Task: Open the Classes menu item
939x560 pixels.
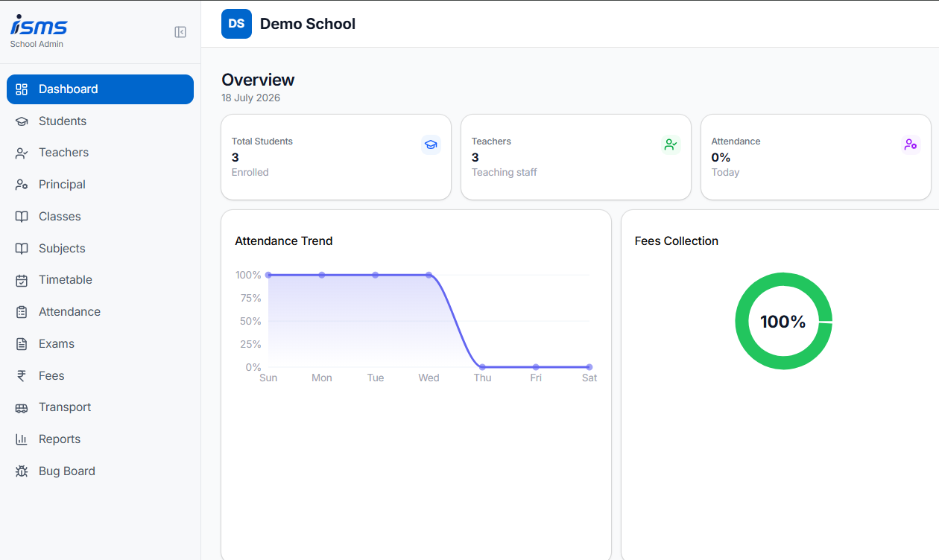Action: coord(100,217)
